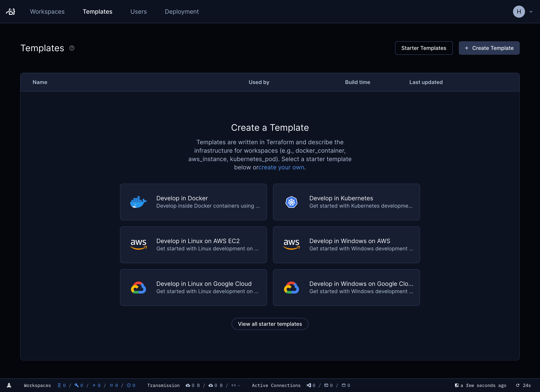
Task: Open Starter Templates
Action: click(x=424, y=48)
